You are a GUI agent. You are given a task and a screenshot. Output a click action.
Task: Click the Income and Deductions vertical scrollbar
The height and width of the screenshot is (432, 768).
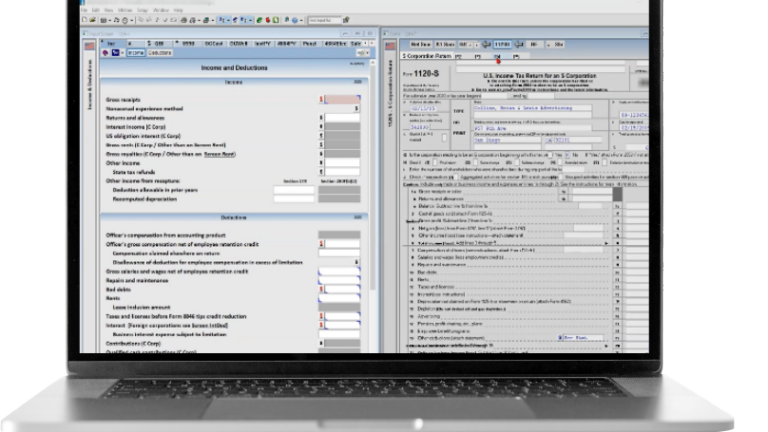pyautogui.click(x=374, y=200)
